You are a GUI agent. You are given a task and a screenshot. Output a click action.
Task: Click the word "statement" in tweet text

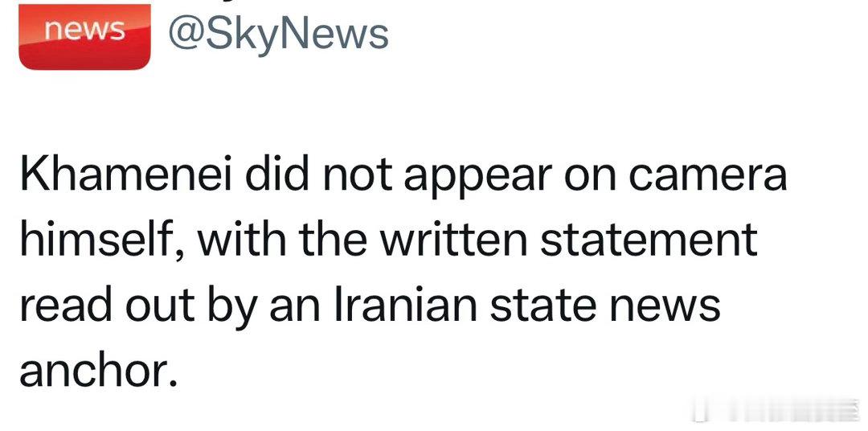point(649,240)
